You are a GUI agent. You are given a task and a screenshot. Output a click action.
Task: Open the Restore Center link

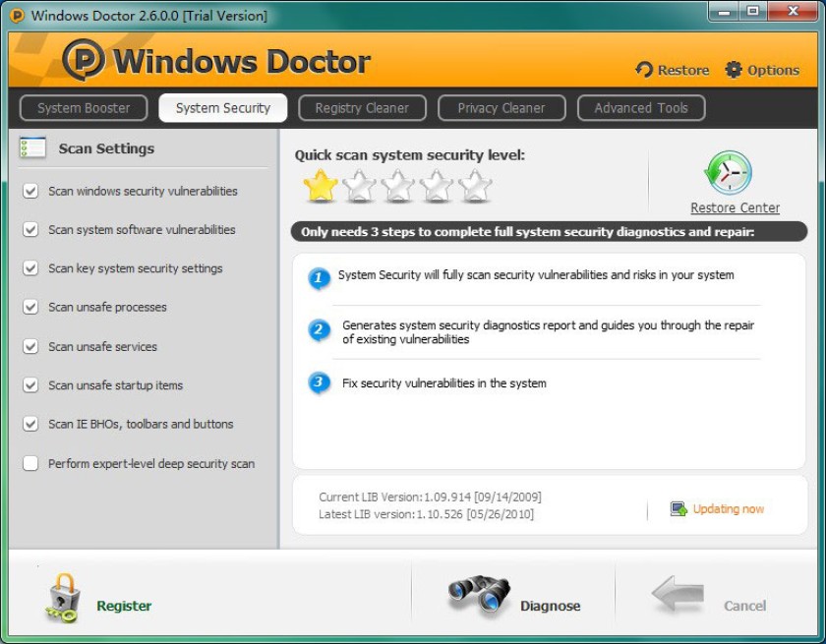(x=735, y=208)
